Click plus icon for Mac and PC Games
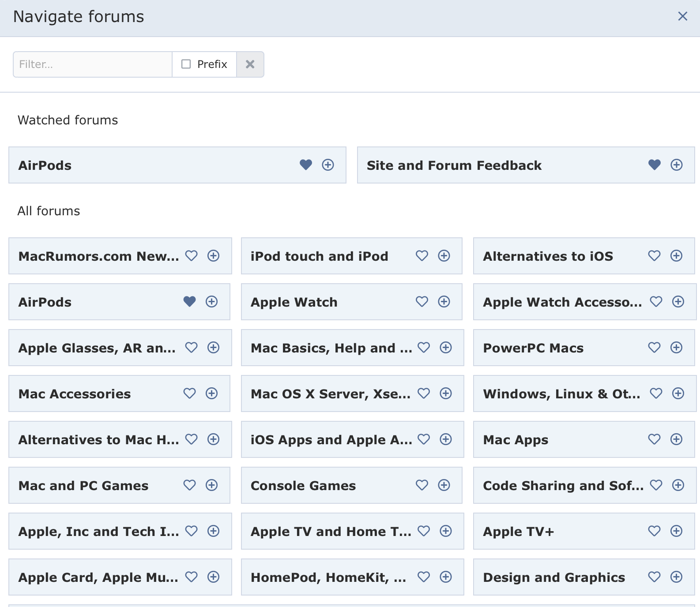 (x=212, y=485)
